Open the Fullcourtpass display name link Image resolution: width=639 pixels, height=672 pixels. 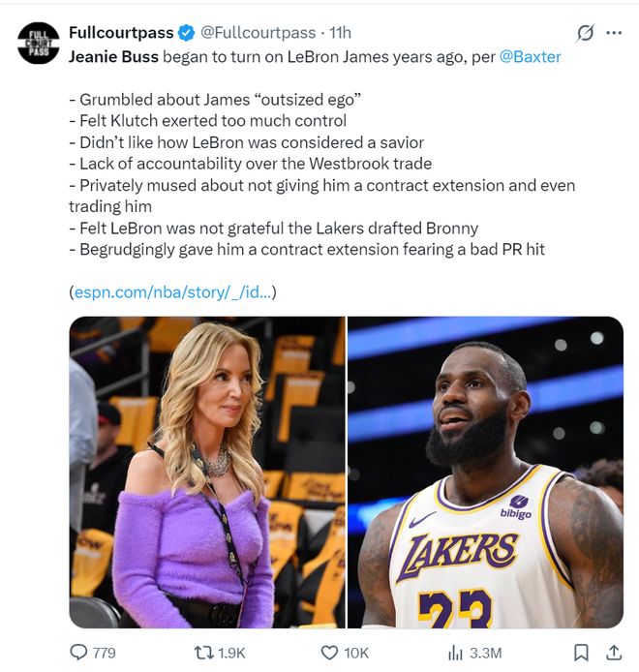(x=121, y=32)
